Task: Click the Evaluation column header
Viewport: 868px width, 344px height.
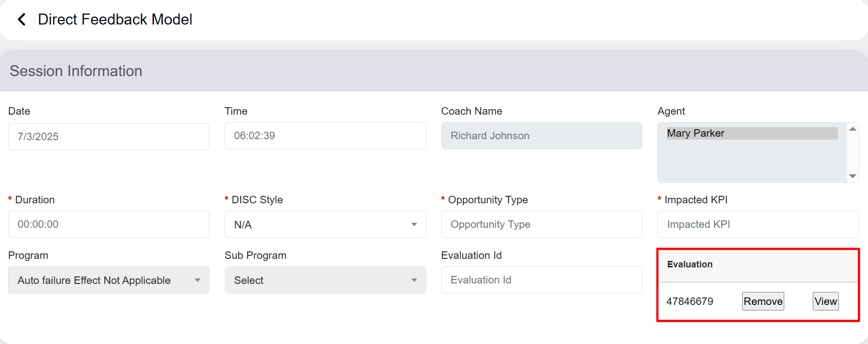Action: tap(689, 264)
